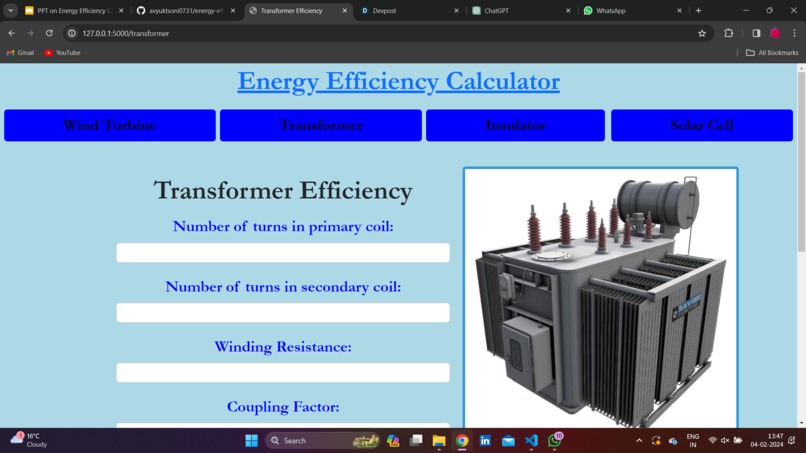
Task: Reload the transformer page
Action: 49,33
